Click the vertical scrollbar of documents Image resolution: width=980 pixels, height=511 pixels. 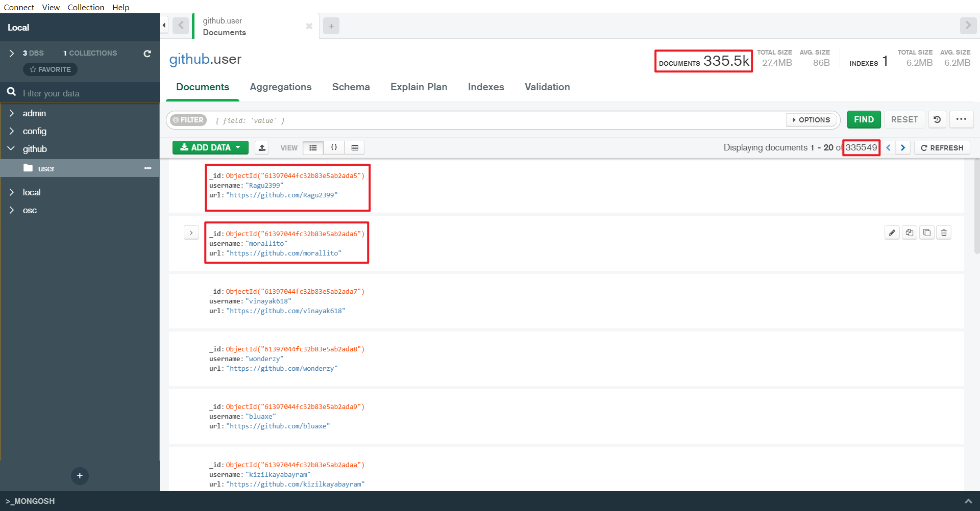976,207
